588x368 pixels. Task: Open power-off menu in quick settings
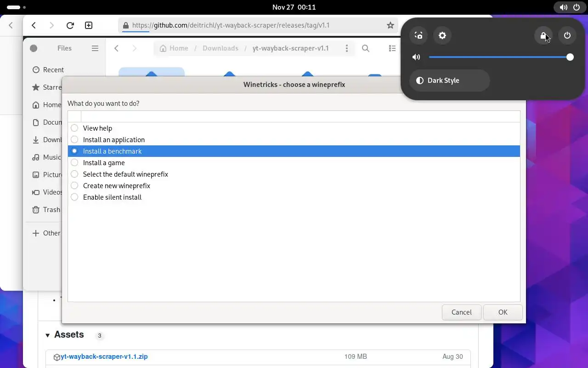[x=567, y=35]
